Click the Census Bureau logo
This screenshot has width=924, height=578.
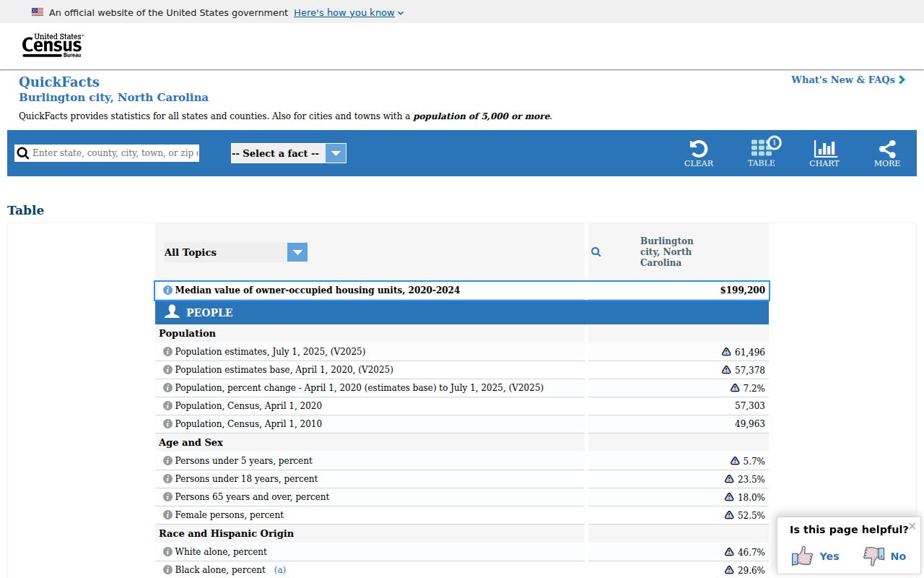(53, 46)
